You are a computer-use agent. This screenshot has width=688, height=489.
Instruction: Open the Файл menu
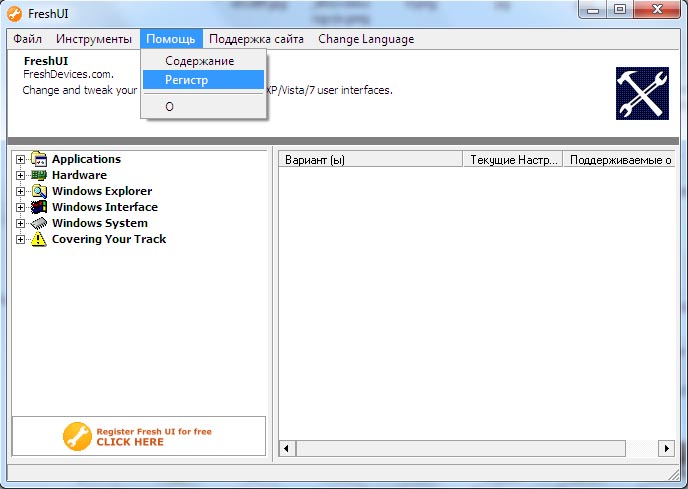tap(27, 39)
